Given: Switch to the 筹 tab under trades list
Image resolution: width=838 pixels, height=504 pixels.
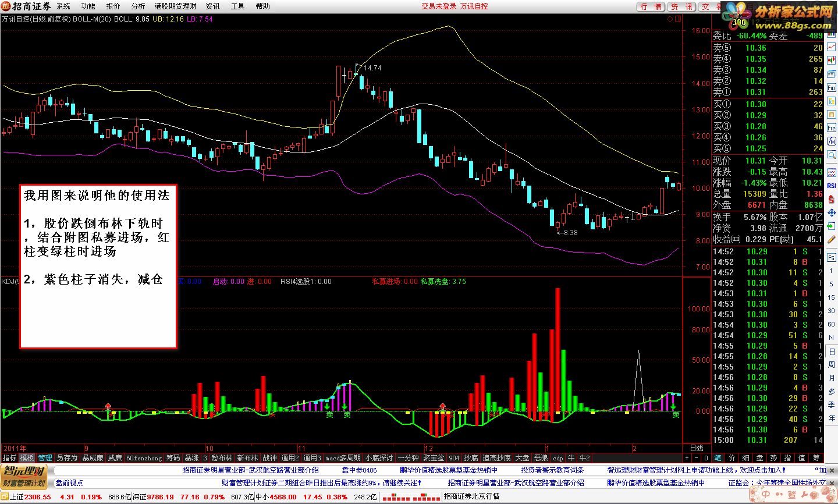Looking at the screenshot, I should 816,458.
